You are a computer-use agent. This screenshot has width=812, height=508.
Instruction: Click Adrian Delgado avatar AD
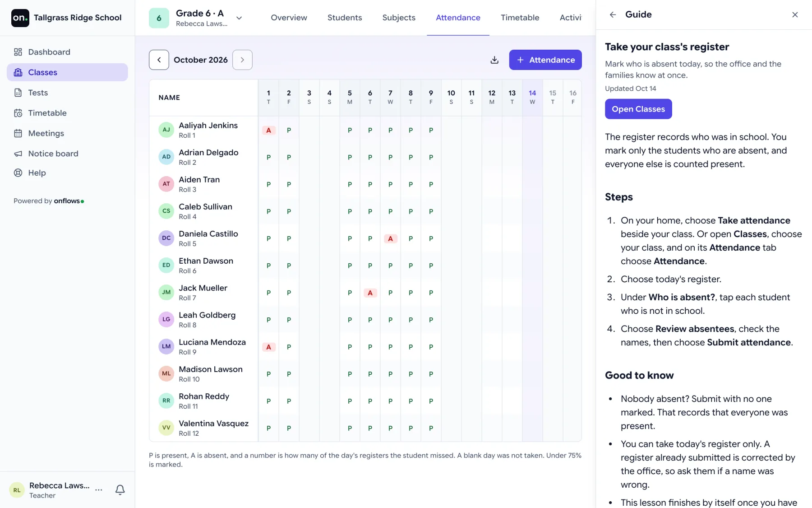(x=166, y=157)
